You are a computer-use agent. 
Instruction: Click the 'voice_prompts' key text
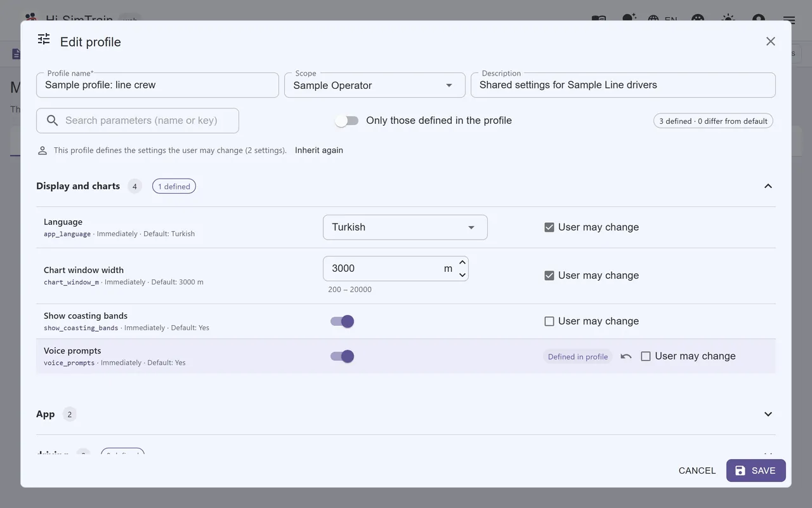pos(69,363)
